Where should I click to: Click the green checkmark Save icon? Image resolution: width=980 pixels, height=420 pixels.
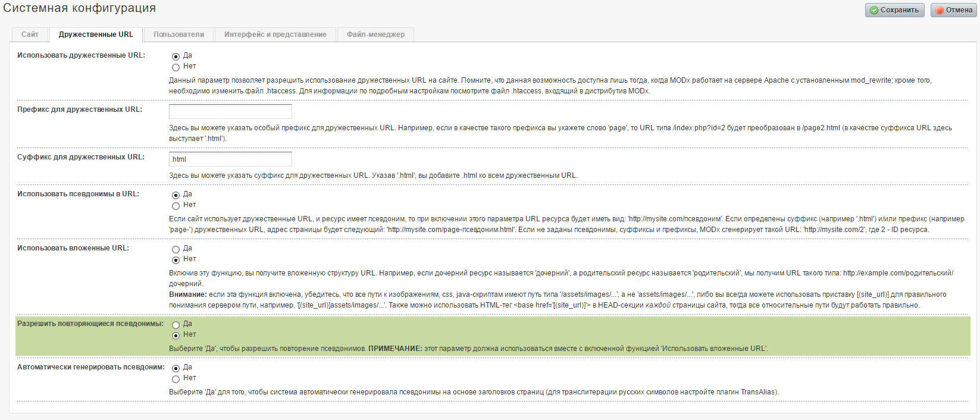pos(873,10)
